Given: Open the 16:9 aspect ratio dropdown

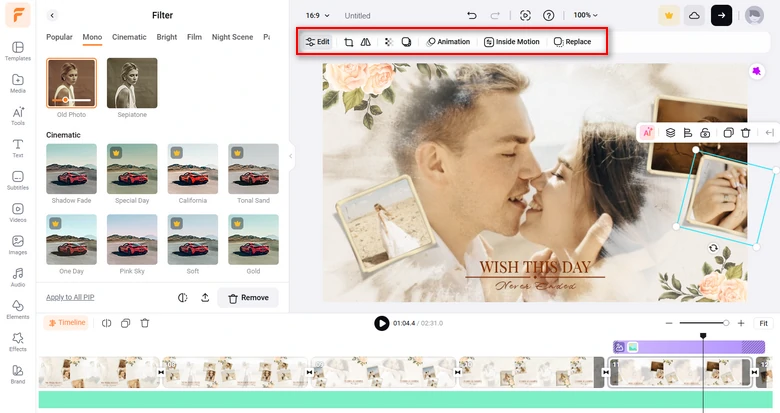Looking at the screenshot, I should click(318, 16).
